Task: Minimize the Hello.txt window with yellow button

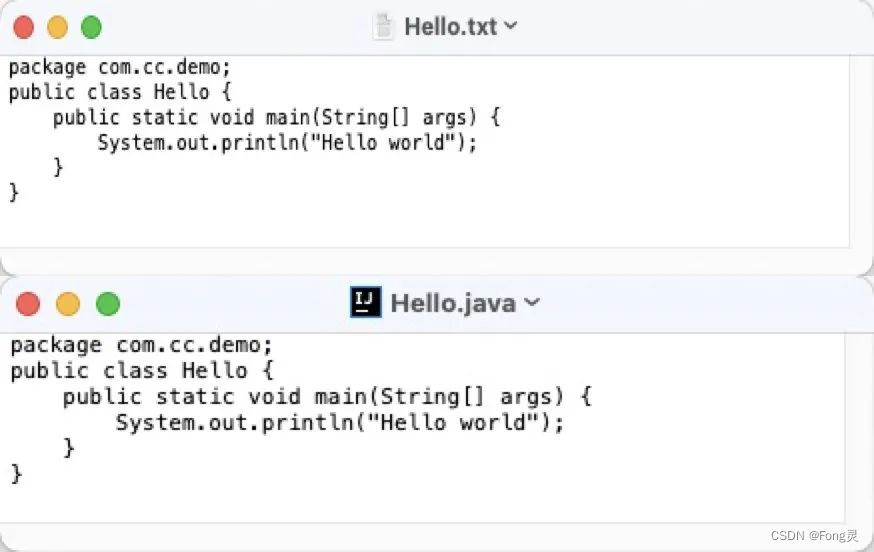Action: [x=57, y=28]
